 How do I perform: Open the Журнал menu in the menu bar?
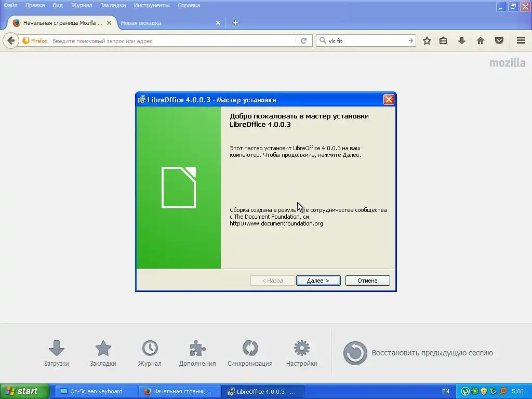(82, 5)
